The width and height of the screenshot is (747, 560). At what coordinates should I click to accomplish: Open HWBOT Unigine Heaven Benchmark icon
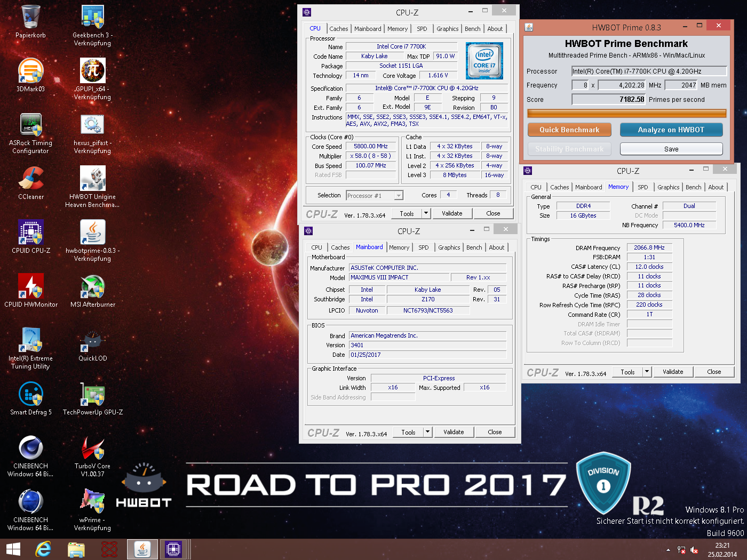point(93,179)
